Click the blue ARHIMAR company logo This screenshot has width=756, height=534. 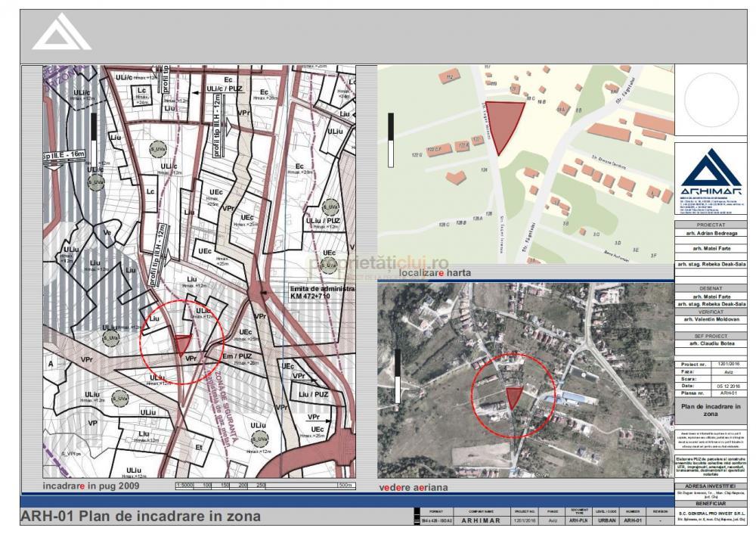[x=711, y=172]
